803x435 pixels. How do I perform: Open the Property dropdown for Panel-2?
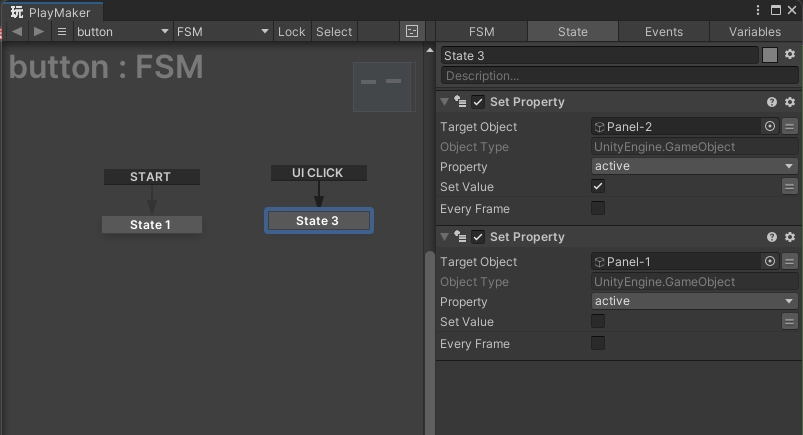(694, 166)
